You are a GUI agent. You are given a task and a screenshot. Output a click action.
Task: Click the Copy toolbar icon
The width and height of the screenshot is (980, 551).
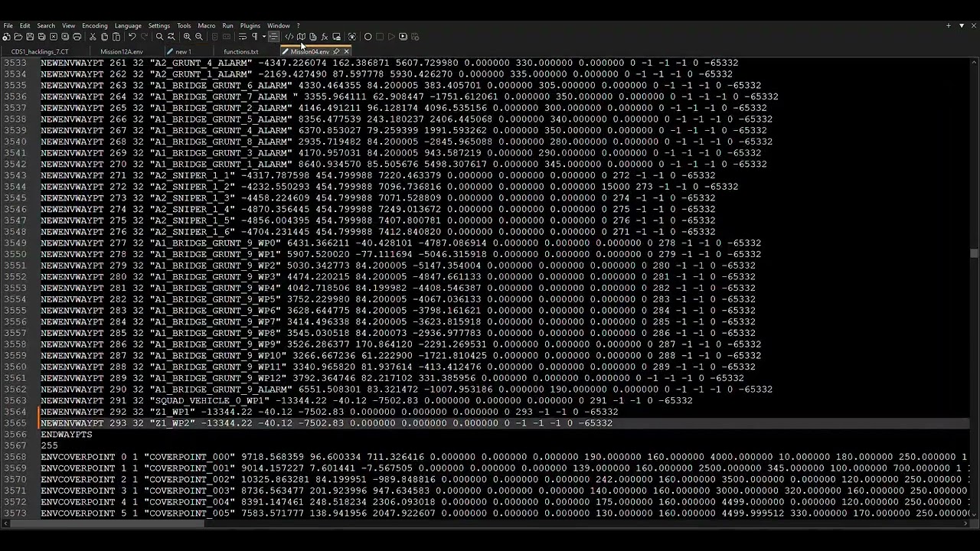(x=104, y=37)
